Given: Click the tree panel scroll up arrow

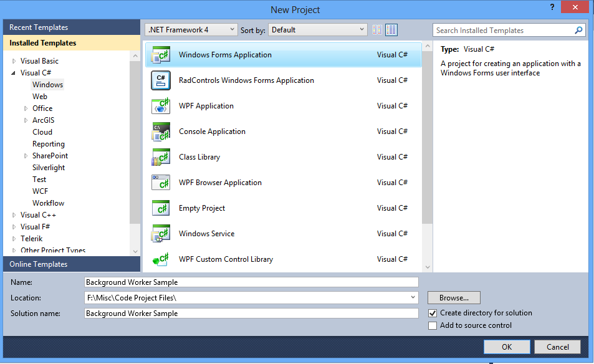Looking at the screenshot, I should (135, 56).
